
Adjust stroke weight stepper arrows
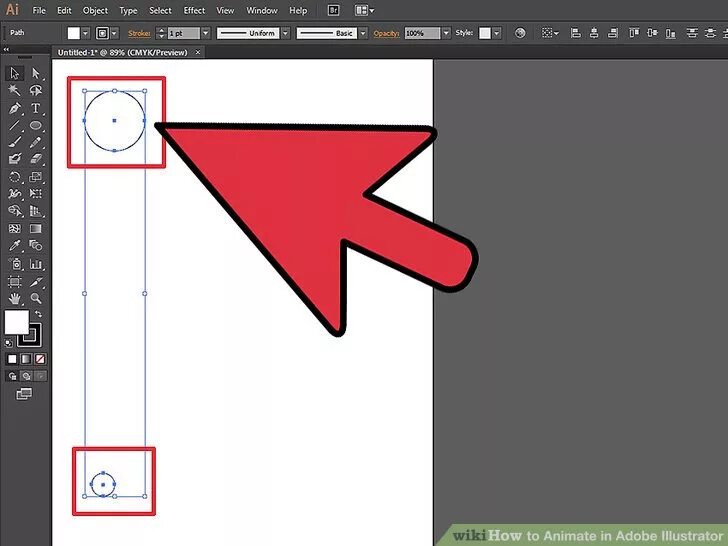pyautogui.click(x=161, y=33)
